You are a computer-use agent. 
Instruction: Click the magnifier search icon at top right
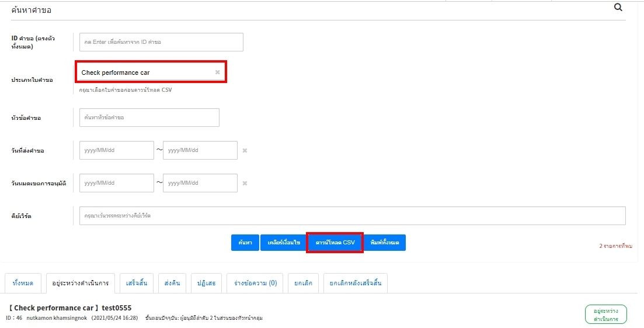point(618,8)
